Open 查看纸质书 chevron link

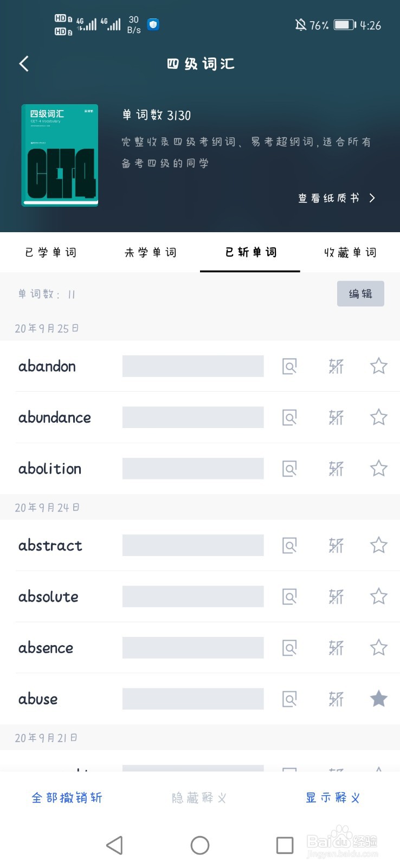tap(337, 198)
